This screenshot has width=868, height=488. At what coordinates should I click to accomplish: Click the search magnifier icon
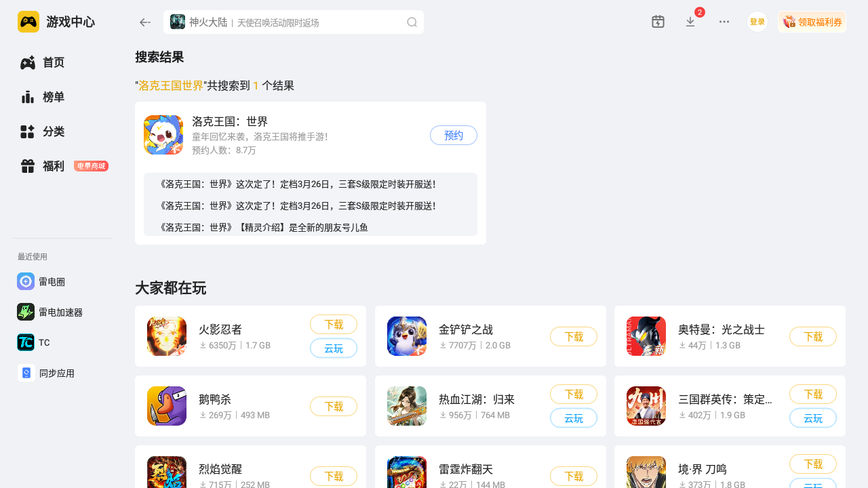[x=412, y=22]
